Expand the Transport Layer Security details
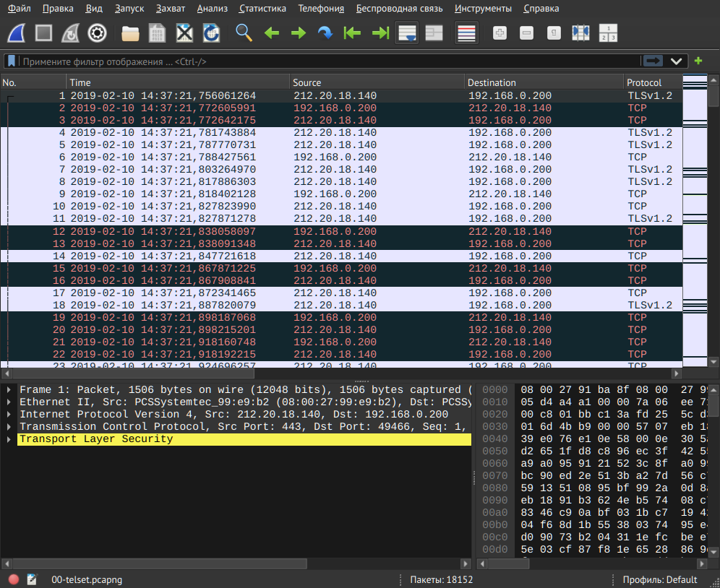720x588 pixels. click(x=9, y=439)
